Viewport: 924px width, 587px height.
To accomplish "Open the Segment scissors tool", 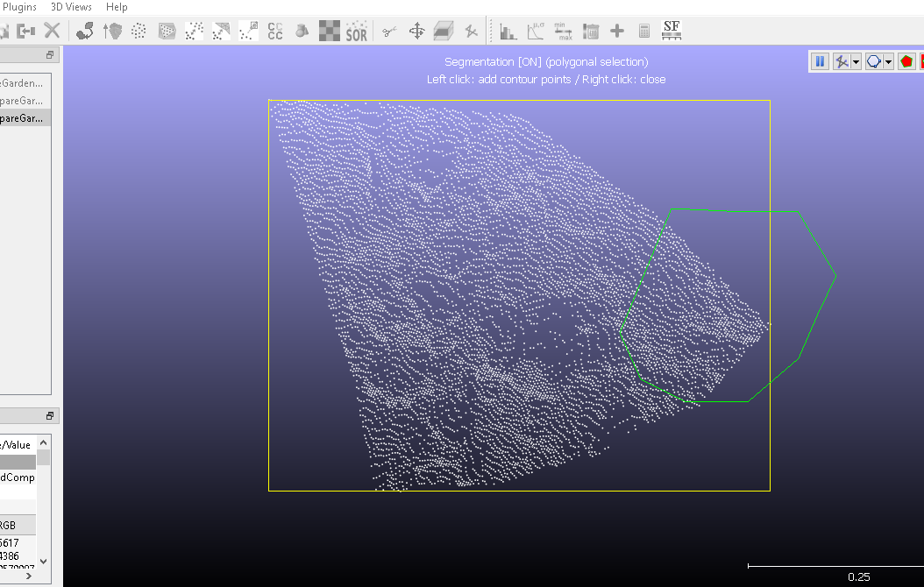I will click(389, 32).
